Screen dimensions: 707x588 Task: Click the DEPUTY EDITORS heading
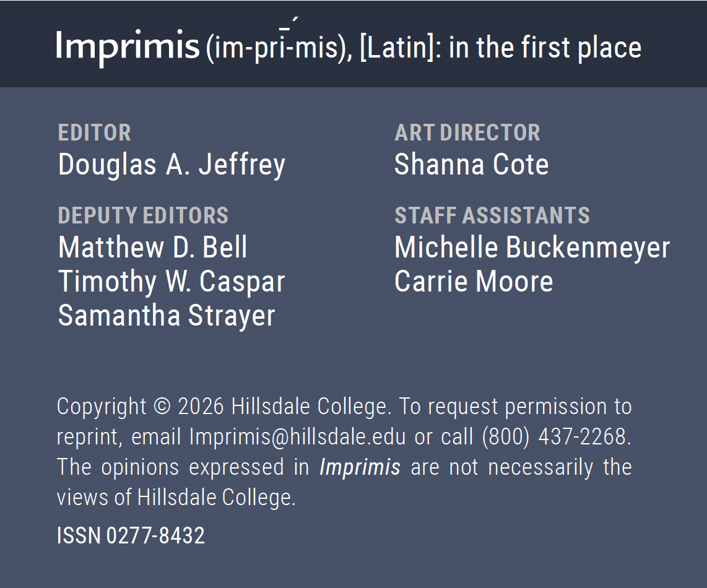click(143, 215)
